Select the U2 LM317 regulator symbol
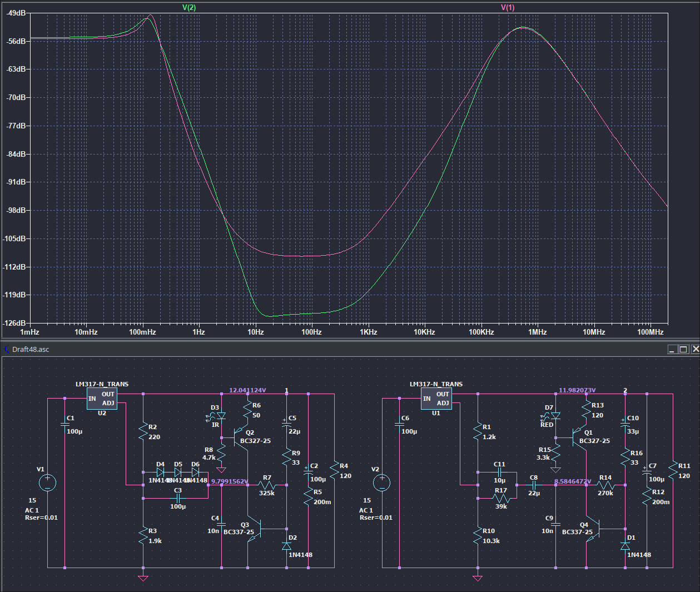 (102, 399)
